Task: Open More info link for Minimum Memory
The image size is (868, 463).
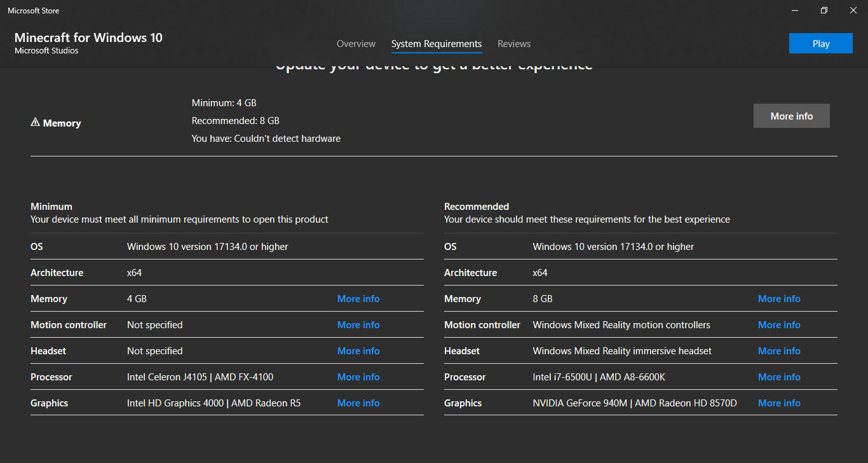Action: [x=358, y=299]
